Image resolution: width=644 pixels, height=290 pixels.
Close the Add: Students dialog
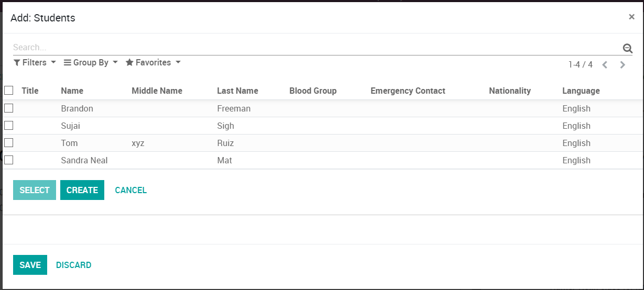click(x=631, y=17)
